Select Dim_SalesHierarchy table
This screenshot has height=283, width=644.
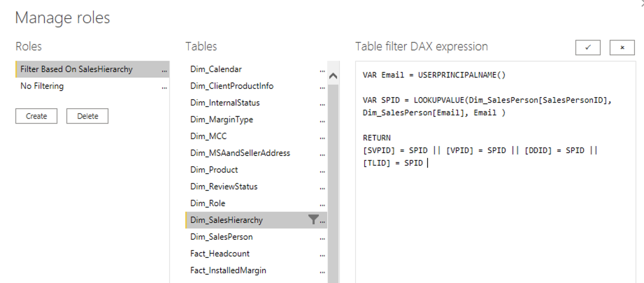(257, 220)
